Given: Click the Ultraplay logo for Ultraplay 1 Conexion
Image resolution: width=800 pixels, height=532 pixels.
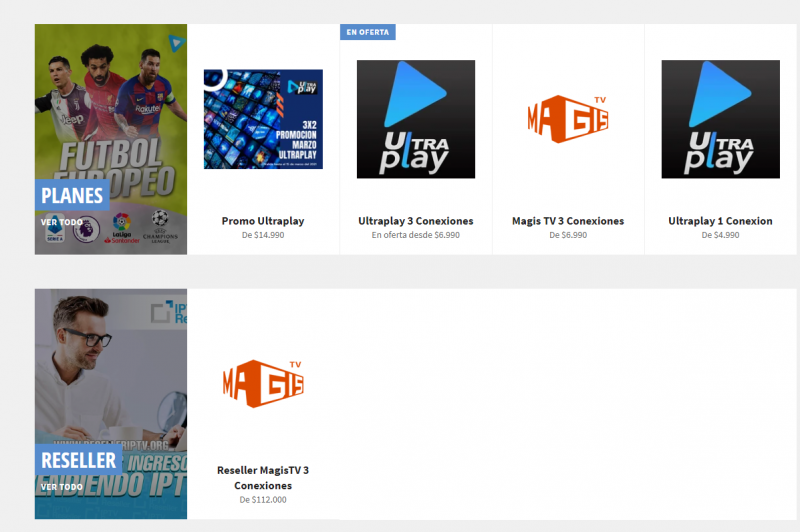Looking at the screenshot, I should [720, 119].
